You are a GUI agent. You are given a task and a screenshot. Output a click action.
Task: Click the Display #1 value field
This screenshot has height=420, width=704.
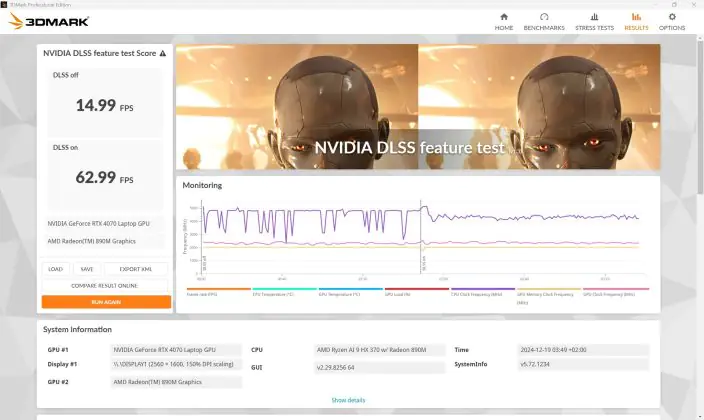[176, 364]
